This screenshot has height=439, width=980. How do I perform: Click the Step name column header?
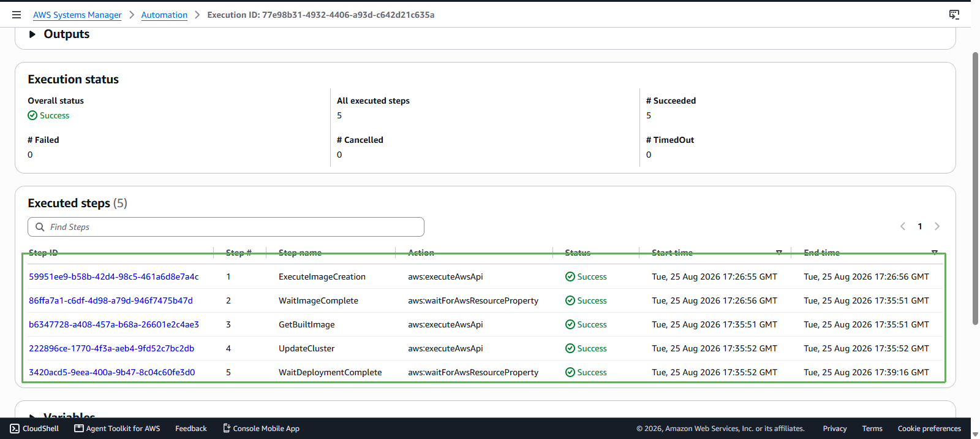300,253
